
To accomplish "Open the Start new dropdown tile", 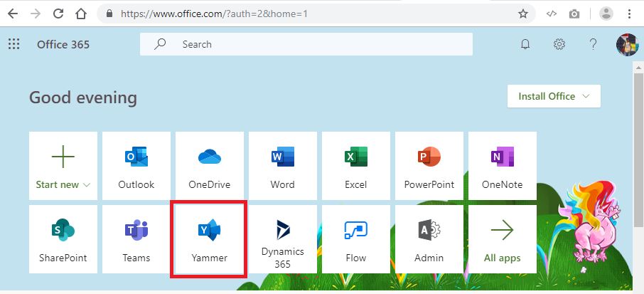I will pyautogui.click(x=63, y=166).
